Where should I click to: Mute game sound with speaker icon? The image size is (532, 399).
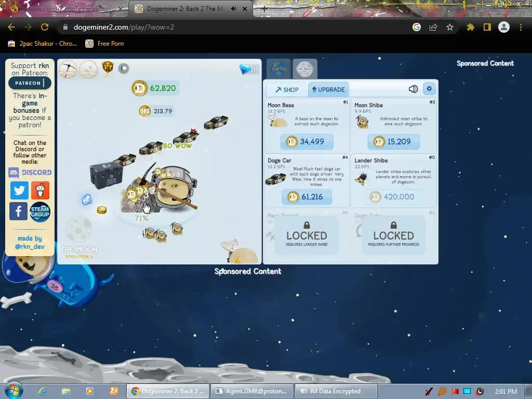click(413, 89)
